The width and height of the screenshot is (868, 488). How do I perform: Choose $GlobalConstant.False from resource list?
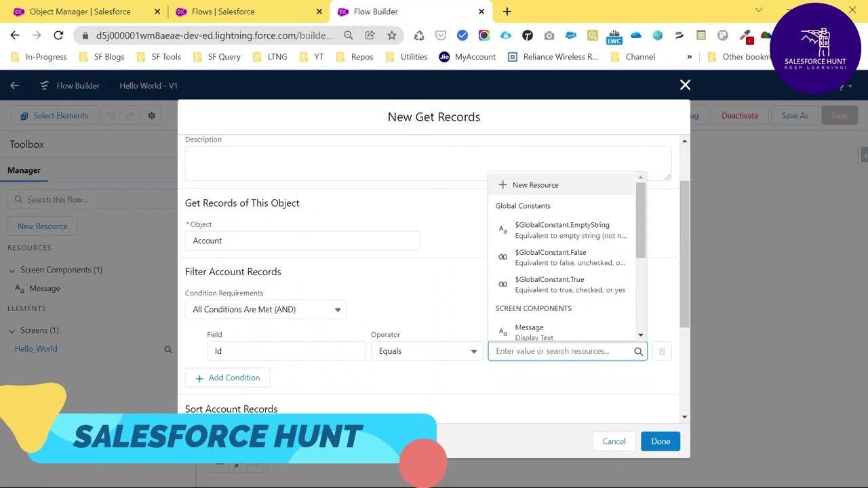click(561, 257)
